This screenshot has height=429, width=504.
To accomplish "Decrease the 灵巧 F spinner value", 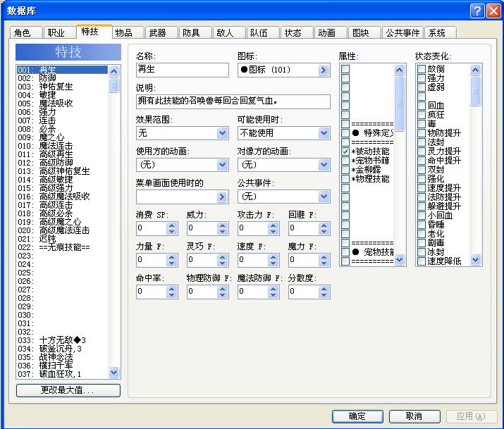I will 223,263.
